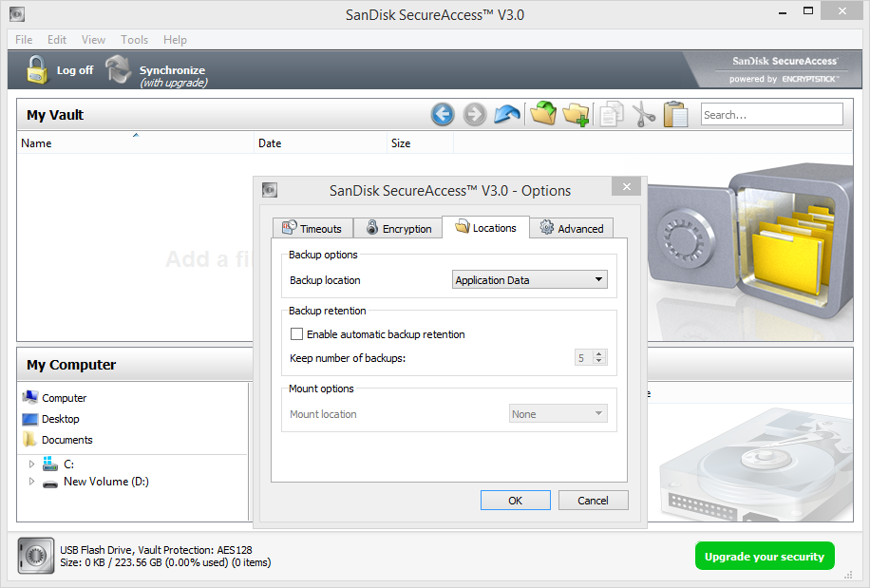Click the folder with green arrow icon
Image resolution: width=870 pixels, height=588 pixels.
tap(543, 114)
